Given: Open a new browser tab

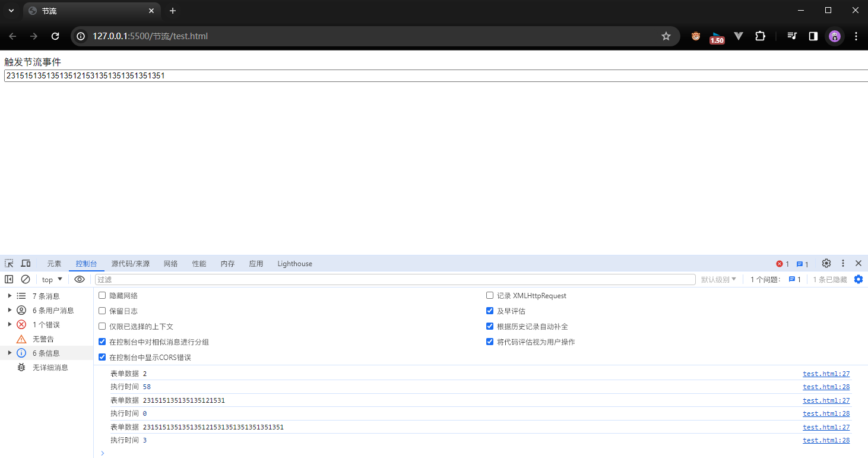Looking at the screenshot, I should [x=173, y=11].
